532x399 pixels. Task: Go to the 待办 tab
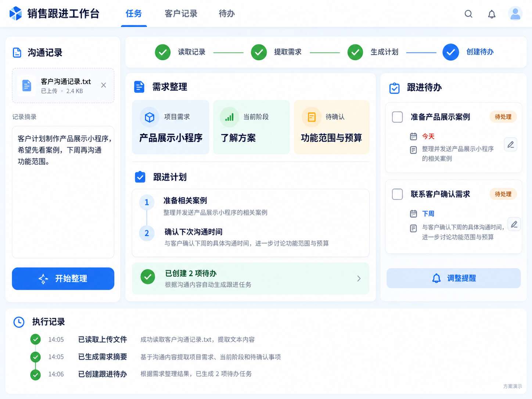[227, 14]
